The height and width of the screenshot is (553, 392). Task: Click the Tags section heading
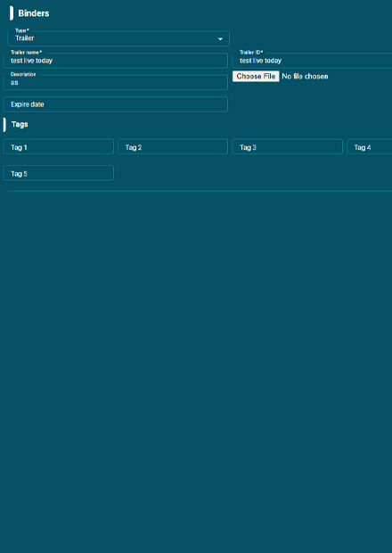20,125
